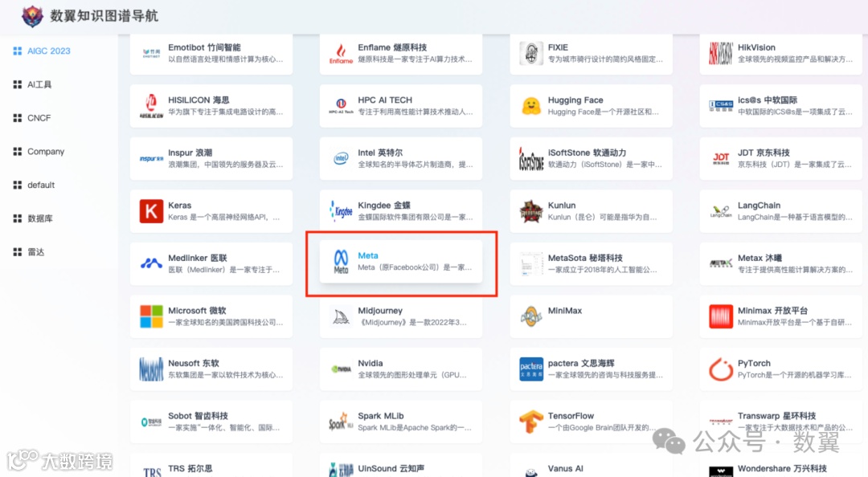Screen dimensions: 868x477
Task: Select Company in the sidebar
Action: [x=39, y=152]
